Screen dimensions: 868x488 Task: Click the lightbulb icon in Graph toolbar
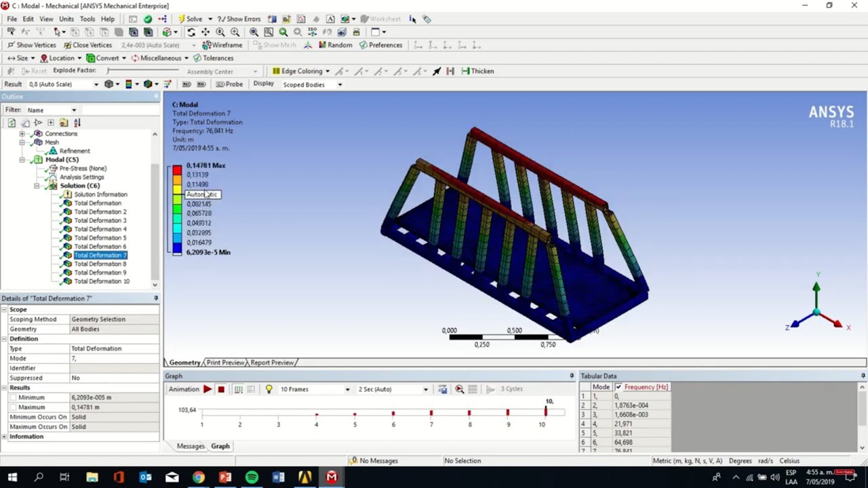[x=269, y=389]
